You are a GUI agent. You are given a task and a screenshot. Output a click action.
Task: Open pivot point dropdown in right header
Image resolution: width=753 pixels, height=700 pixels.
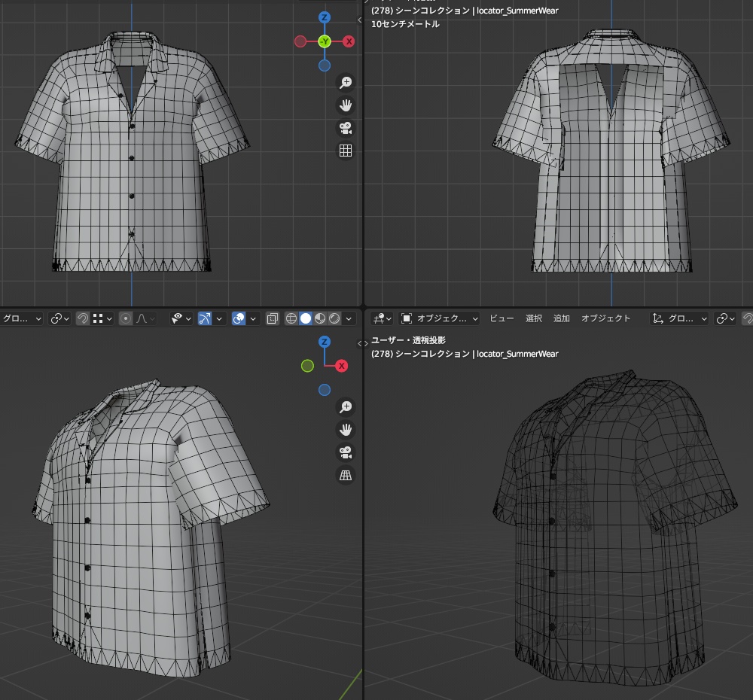[x=725, y=318]
